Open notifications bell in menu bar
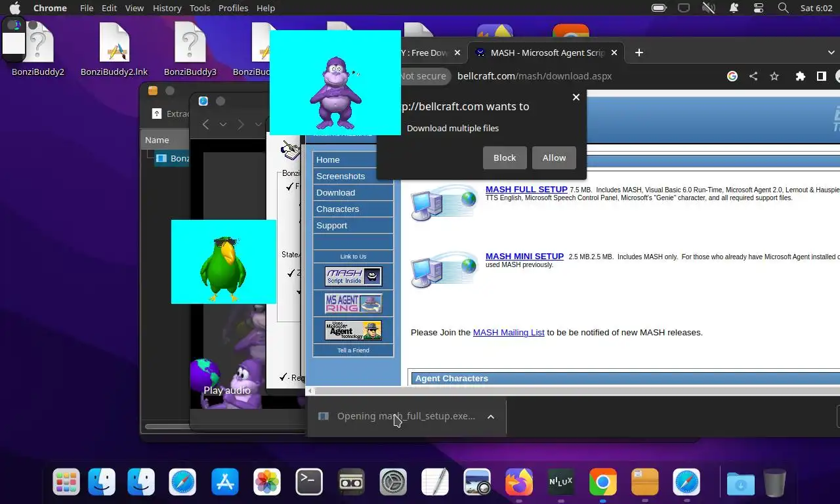 [734, 8]
